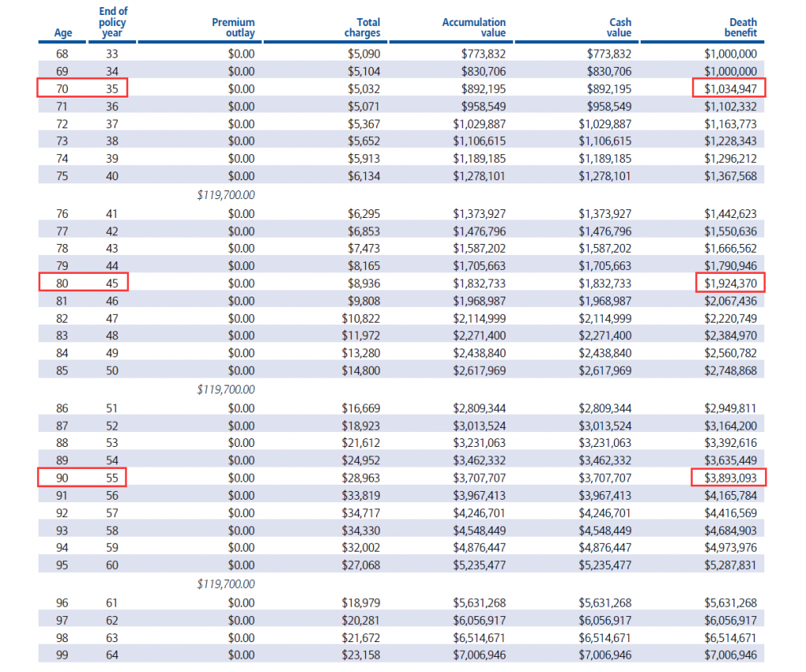Image resolution: width=806 pixels, height=672 pixels.
Task: Click age 76 cell
Action: 61,213
